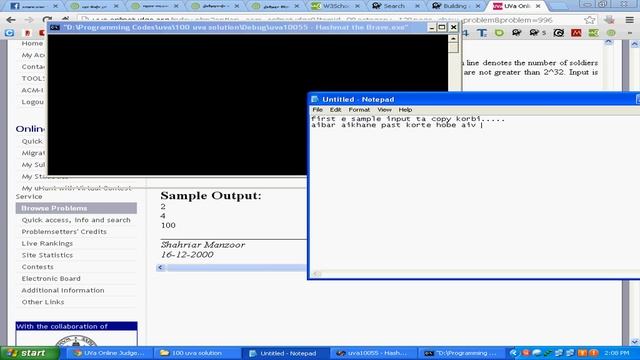
Task: Open the circular @ bookmark icon
Action: point(558,33)
